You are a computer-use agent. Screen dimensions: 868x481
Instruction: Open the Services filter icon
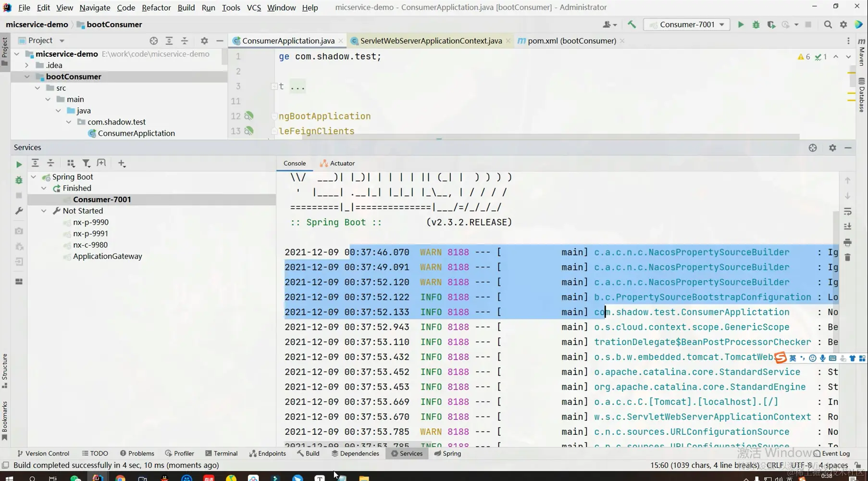86,163
